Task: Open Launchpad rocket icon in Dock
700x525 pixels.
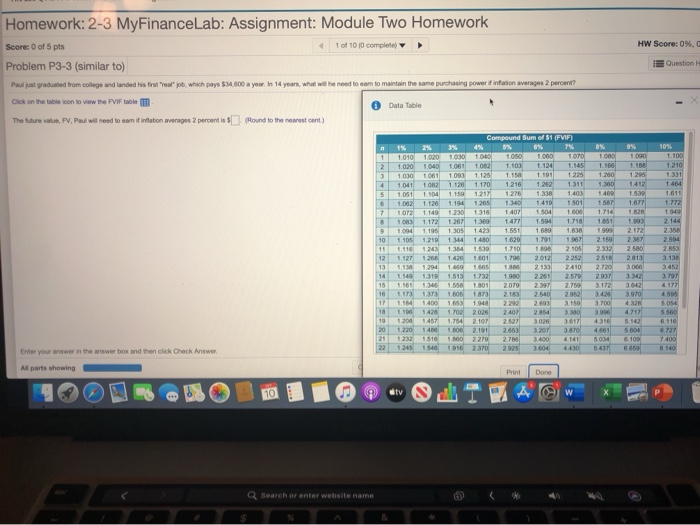Action: pos(68,393)
